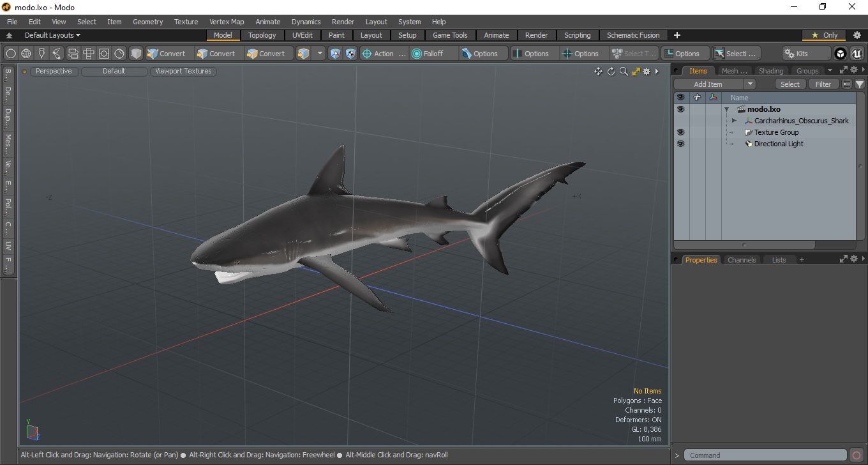Hide the Texture Group item

pos(680,132)
